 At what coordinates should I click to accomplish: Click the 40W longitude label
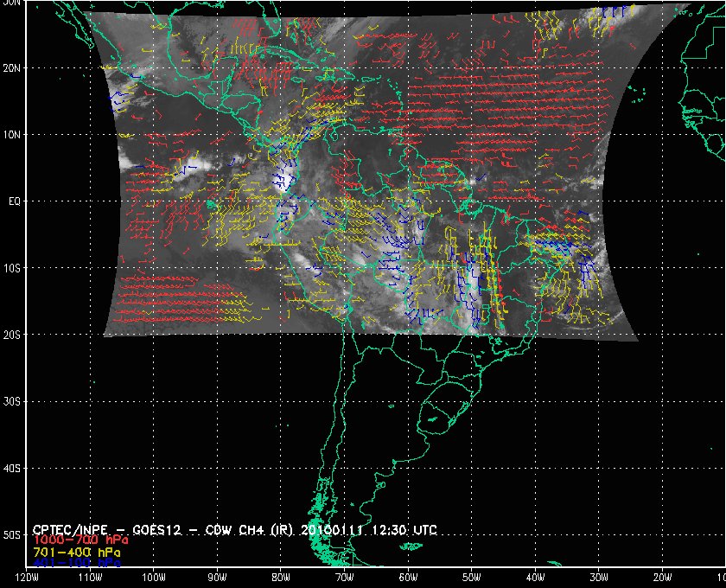(535, 578)
